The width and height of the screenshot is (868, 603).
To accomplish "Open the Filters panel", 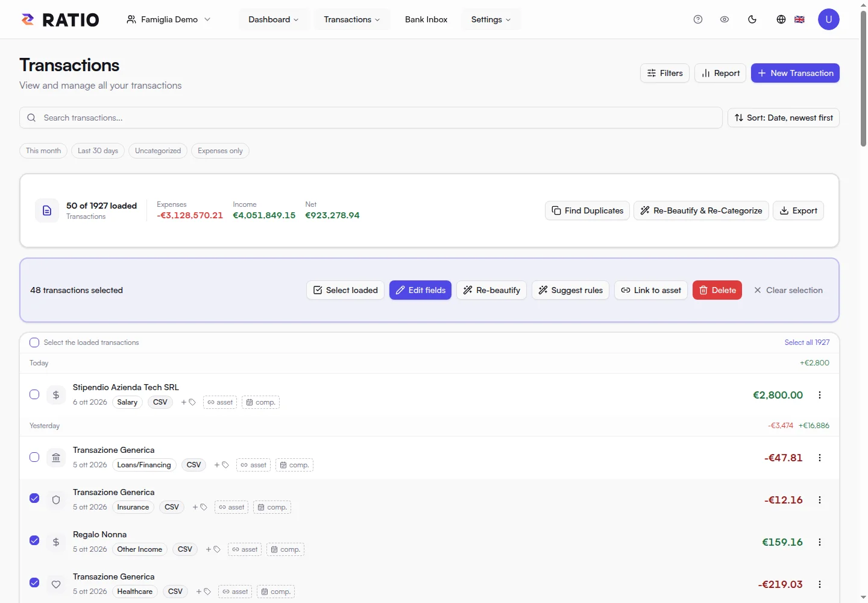I will (665, 73).
